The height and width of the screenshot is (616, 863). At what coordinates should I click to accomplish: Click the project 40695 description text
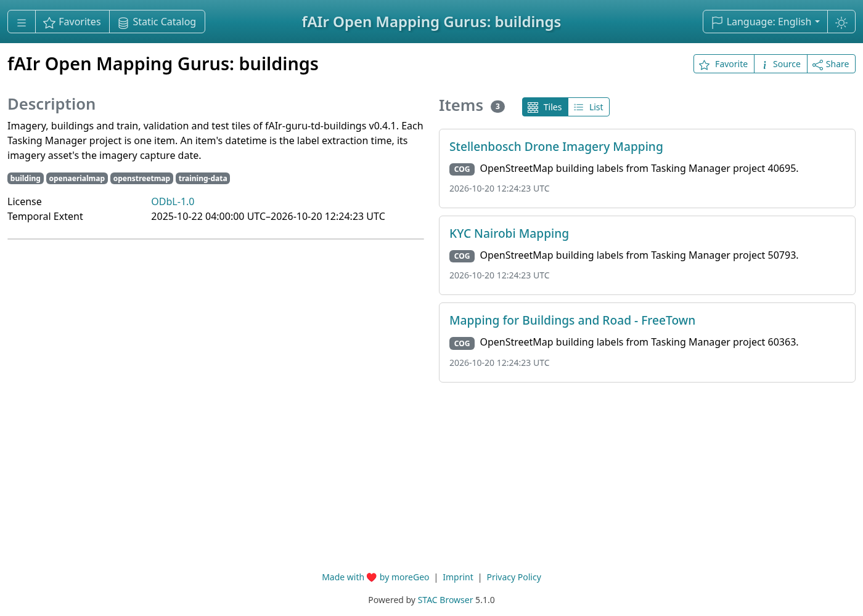(639, 168)
